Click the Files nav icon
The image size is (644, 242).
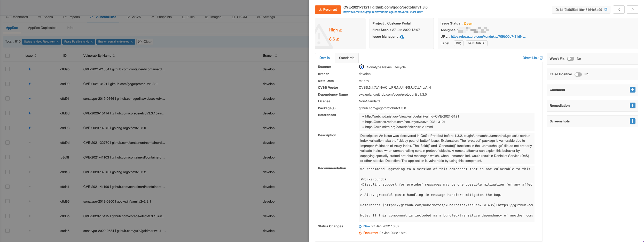184,17
